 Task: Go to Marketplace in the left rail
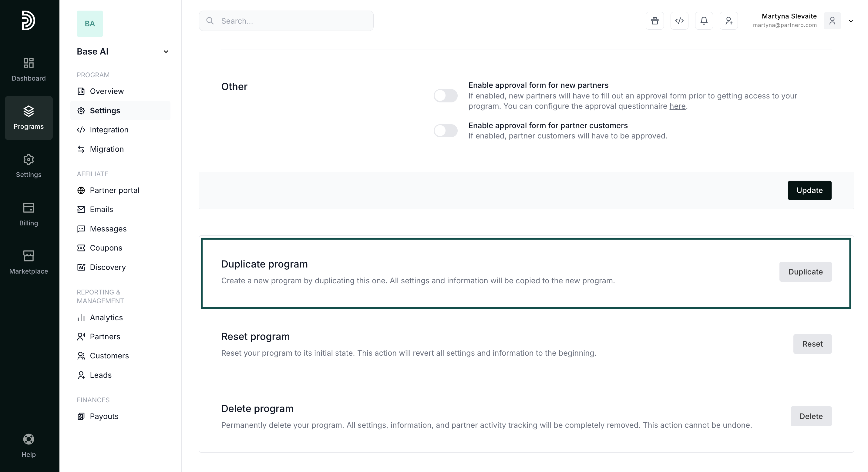29,262
